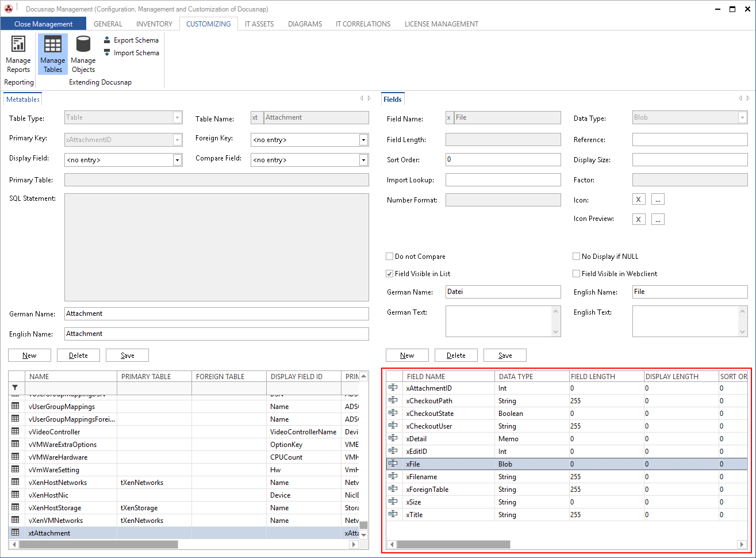The height and width of the screenshot is (558, 756).
Task: Switch to the INVENTORY ribbon tab
Action: coord(154,24)
